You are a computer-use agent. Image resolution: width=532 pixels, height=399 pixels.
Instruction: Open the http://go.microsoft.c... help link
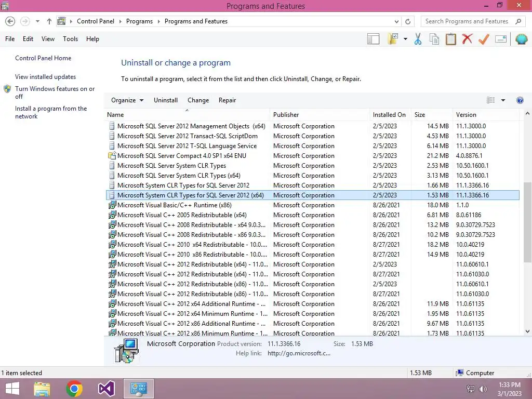point(299,353)
